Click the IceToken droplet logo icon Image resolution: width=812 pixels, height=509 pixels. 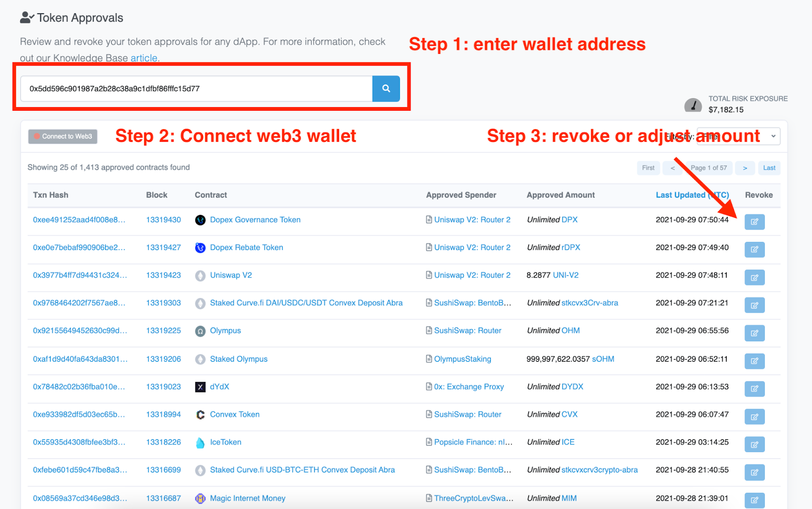(200, 443)
